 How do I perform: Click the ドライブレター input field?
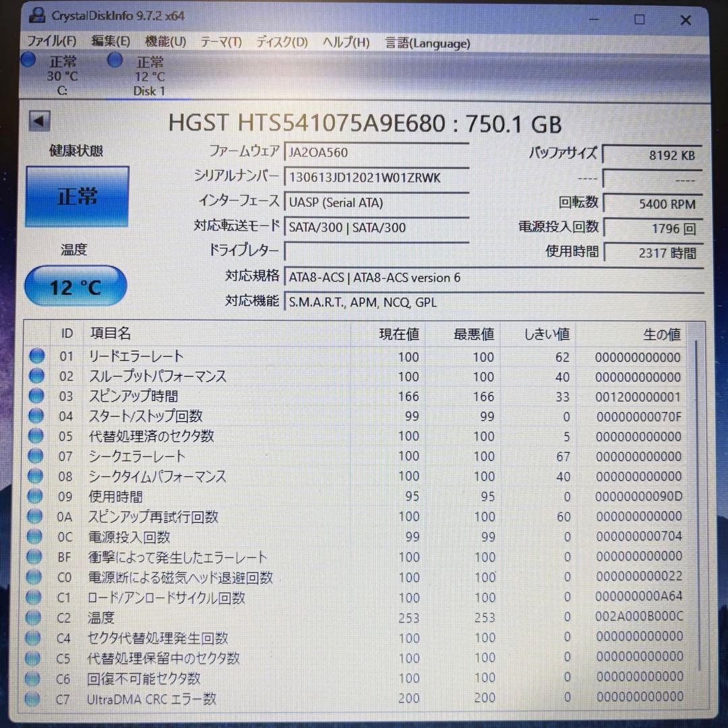(377, 252)
